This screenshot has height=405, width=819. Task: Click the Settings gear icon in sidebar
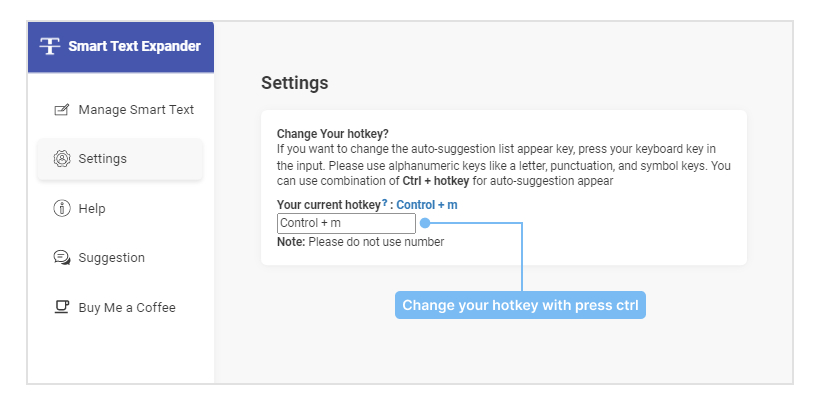coord(62,158)
